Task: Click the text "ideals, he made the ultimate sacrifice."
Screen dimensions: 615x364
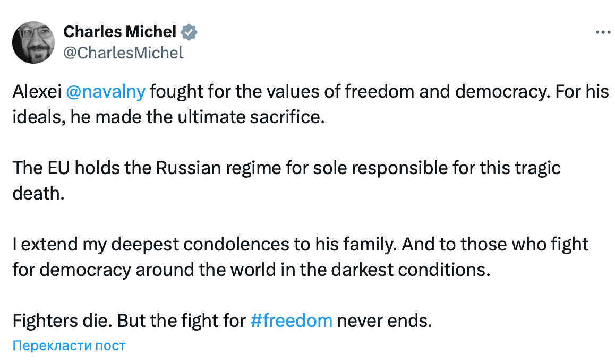Action: coord(168,117)
